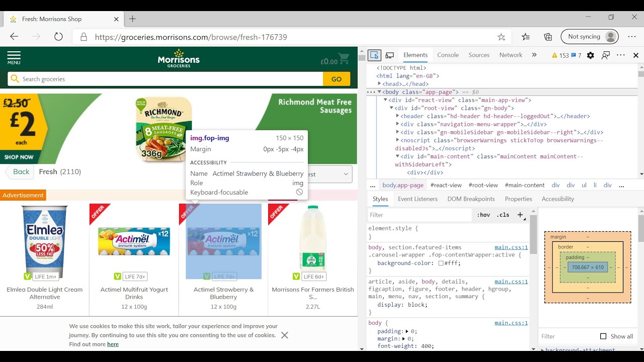644x362 pixels.
Task: Go back in the browser
Action: point(14,37)
